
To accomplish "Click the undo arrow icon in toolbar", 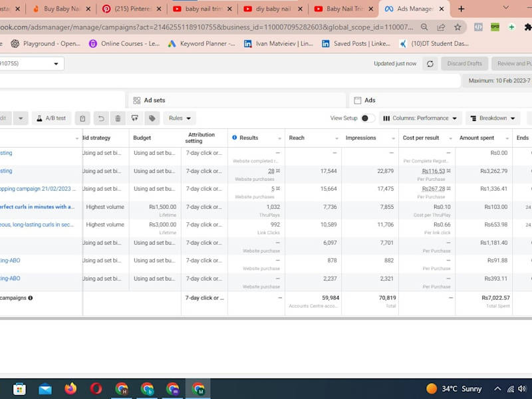I will click(101, 118).
